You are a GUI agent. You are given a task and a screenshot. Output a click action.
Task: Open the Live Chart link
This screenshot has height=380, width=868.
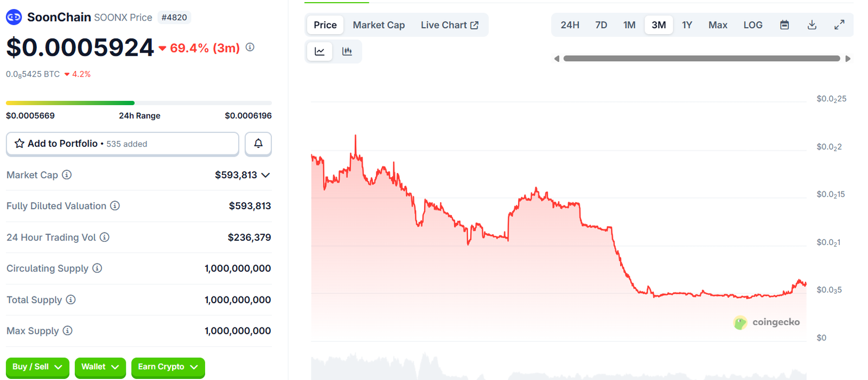449,25
